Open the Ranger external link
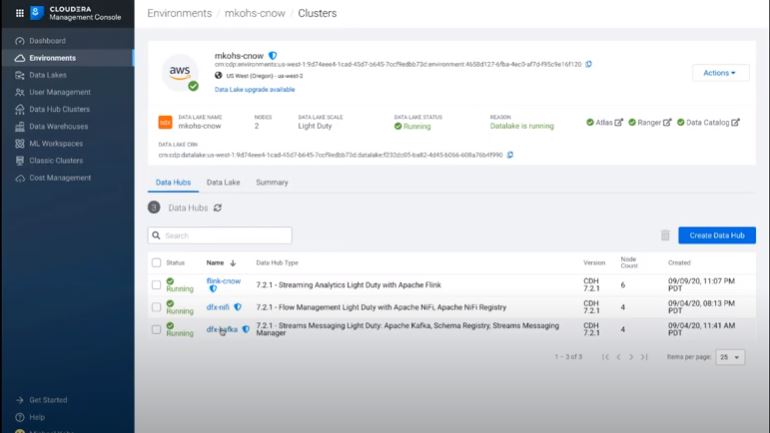This screenshot has height=433, width=770. (x=650, y=122)
